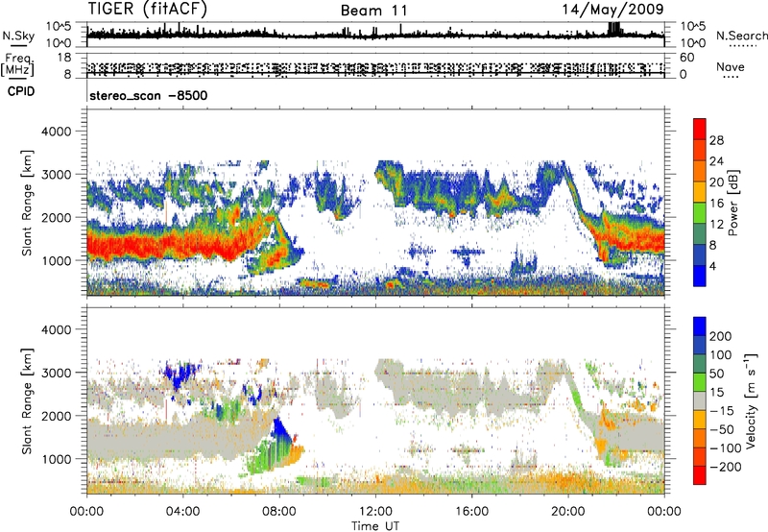Select the N.Sky legend label
The width and height of the screenshot is (768, 532).
(x=18, y=36)
